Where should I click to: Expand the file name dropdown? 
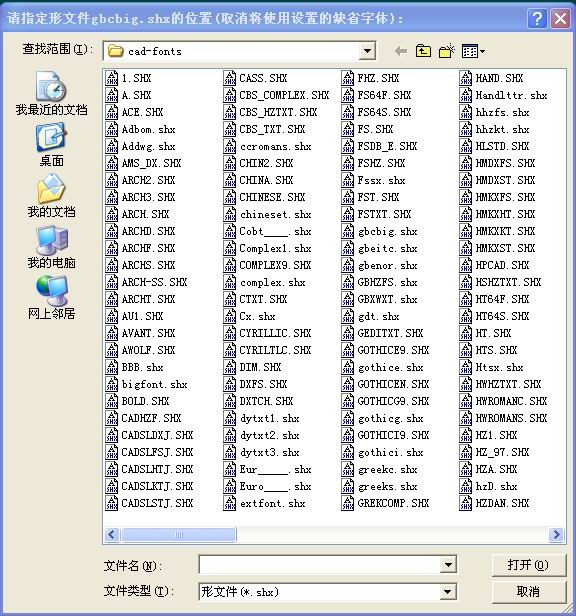coord(448,565)
